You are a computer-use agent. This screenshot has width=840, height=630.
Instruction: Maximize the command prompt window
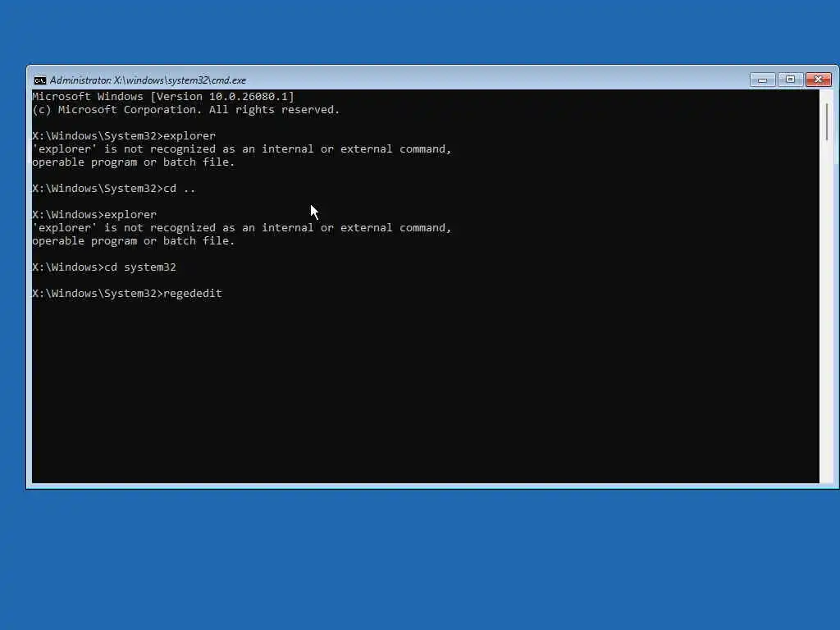[790, 80]
